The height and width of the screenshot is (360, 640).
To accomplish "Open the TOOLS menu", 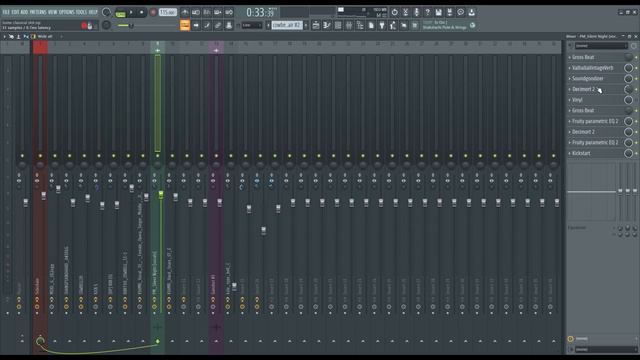I will (x=81, y=12).
